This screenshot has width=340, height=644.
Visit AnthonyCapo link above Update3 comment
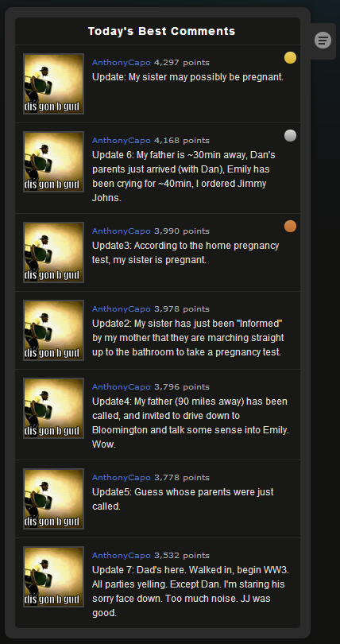point(122,231)
